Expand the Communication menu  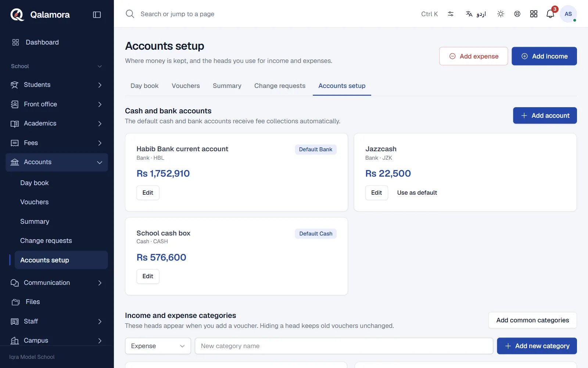(x=57, y=283)
